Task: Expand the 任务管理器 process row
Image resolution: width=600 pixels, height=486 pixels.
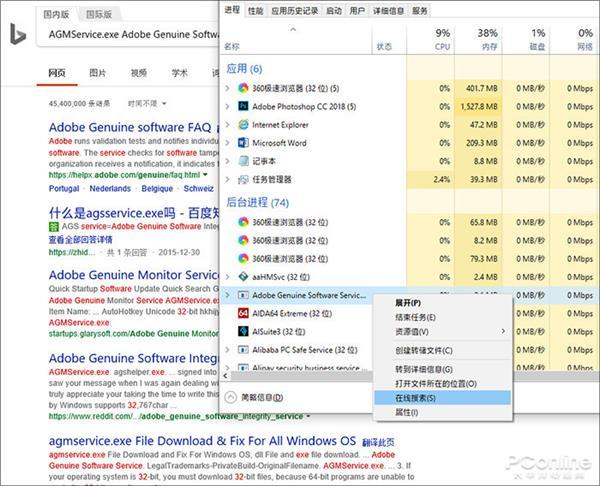Action: point(228,179)
